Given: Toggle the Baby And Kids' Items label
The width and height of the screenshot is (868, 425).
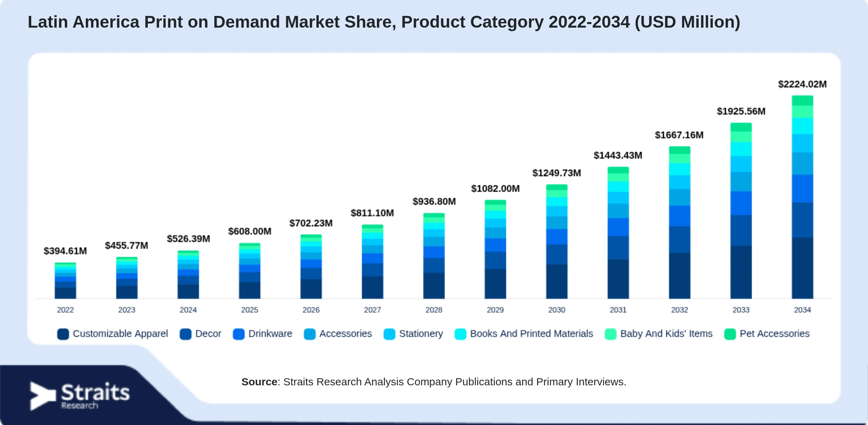Looking at the screenshot, I should 666,334.
